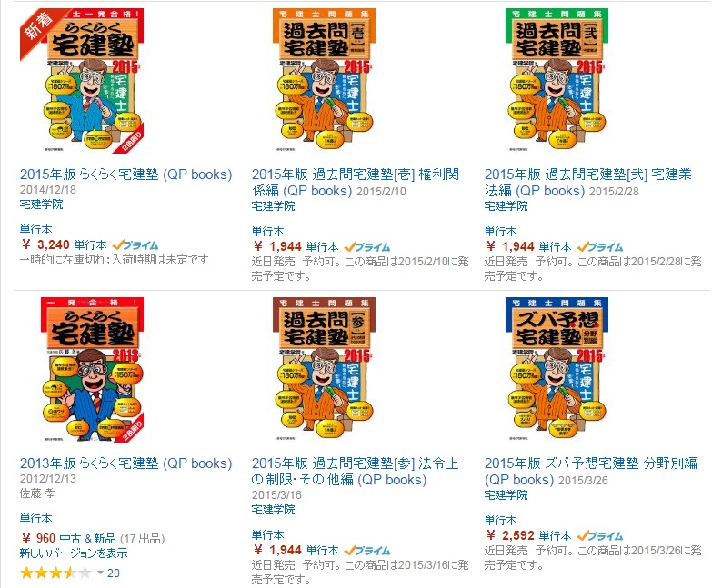The image size is (712, 588).
Task: Open the 過去問宅建塾[参] book cover
Action: [x=325, y=370]
